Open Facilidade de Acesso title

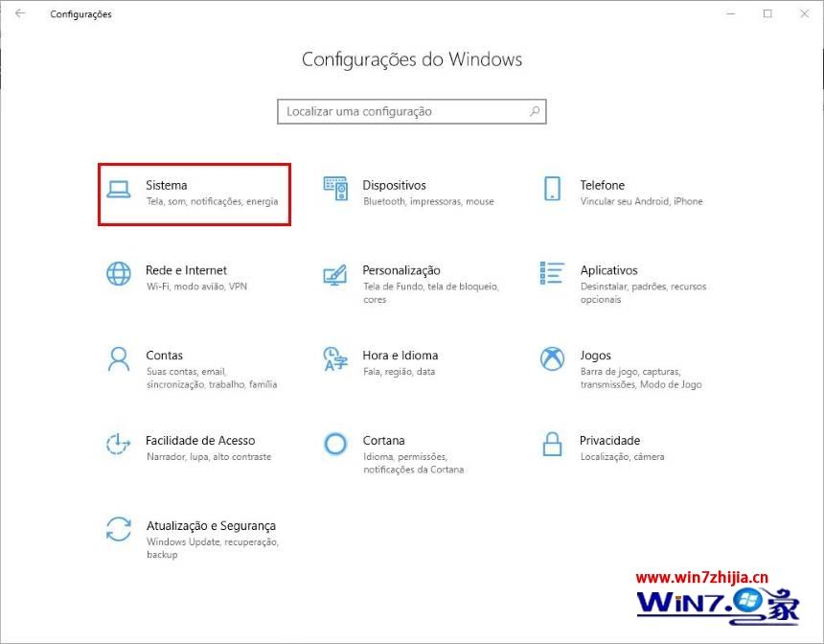(x=200, y=441)
